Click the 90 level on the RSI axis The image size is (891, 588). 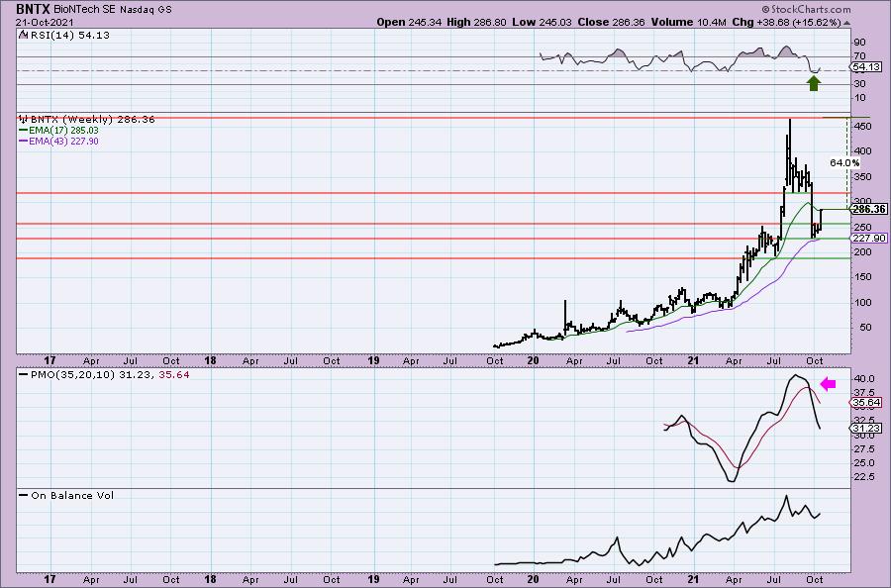point(859,43)
